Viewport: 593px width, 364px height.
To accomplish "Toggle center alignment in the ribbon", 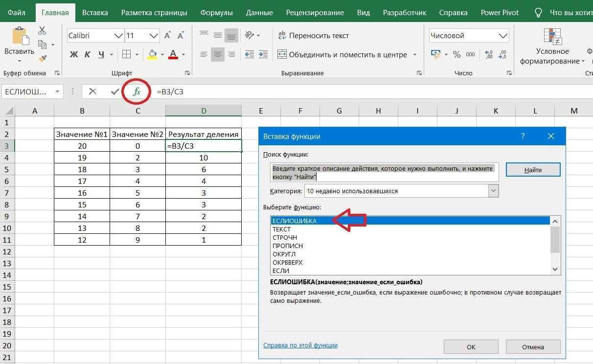I will click(217, 54).
